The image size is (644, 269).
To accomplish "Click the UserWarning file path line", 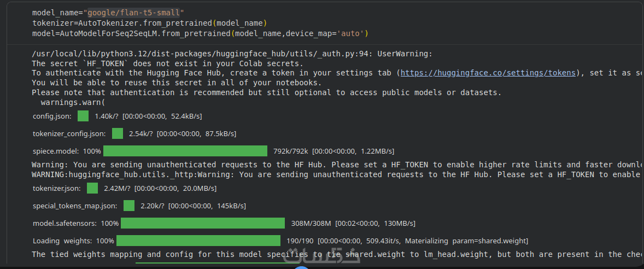I will pos(232,54).
